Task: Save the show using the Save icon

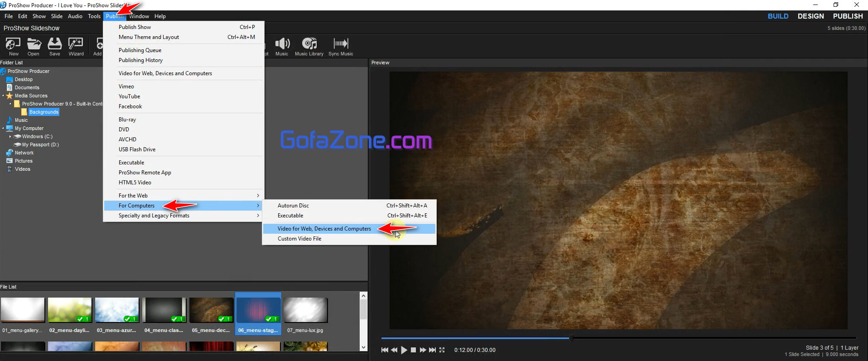Action: (54, 46)
